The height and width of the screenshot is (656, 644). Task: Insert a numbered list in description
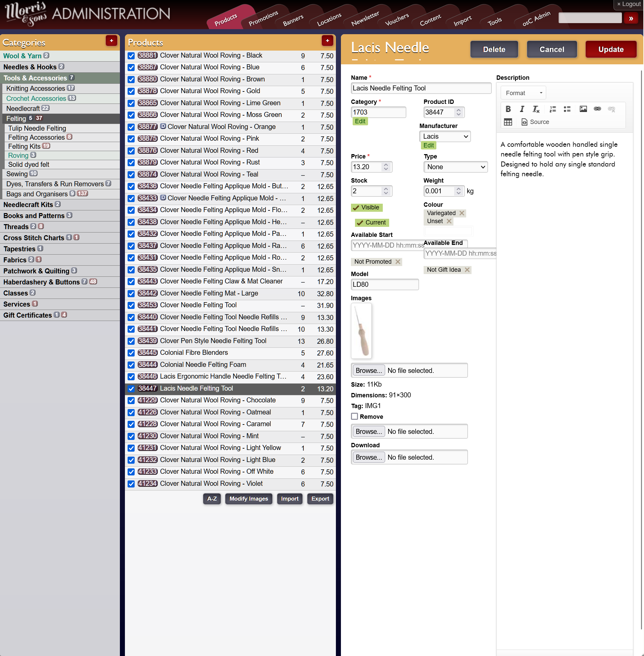pos(553,109)
